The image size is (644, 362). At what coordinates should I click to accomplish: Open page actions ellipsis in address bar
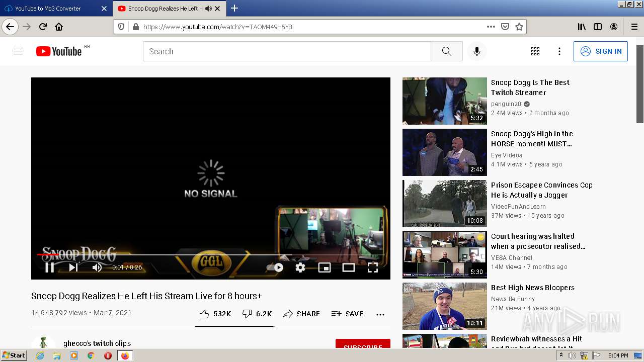pyautogui.click(x=491, y=27)
